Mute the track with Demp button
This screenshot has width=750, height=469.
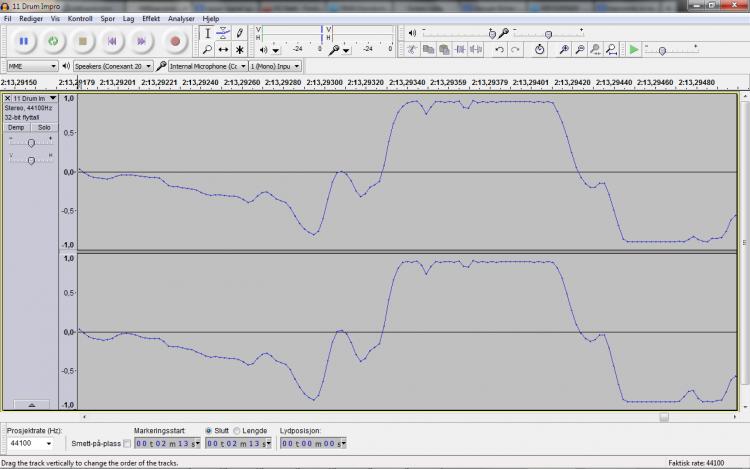coord(16,128)
